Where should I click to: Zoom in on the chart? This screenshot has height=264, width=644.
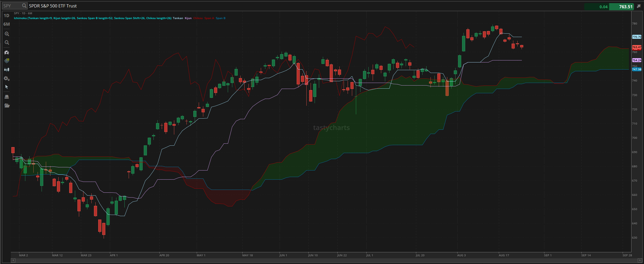pyautogui.click(x=7, y=34)
